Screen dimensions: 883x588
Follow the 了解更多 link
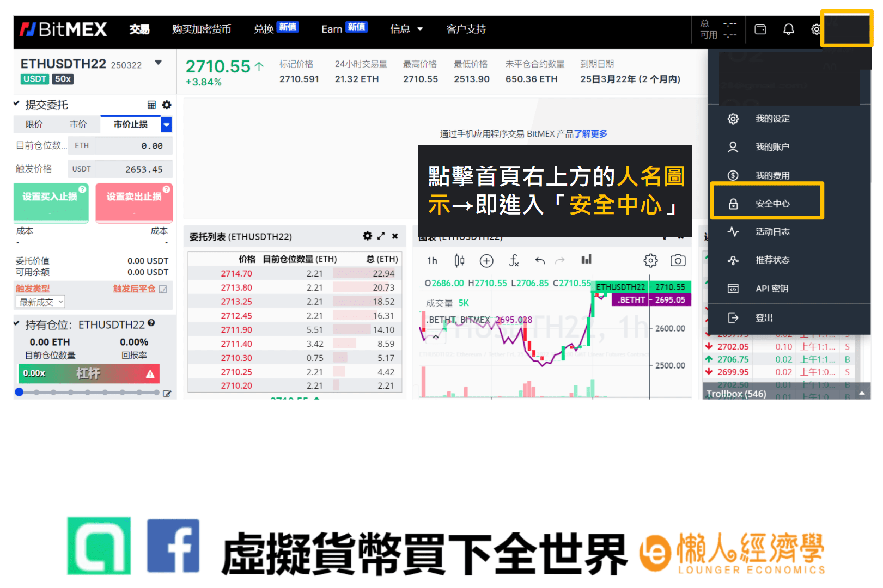point(590,134)
